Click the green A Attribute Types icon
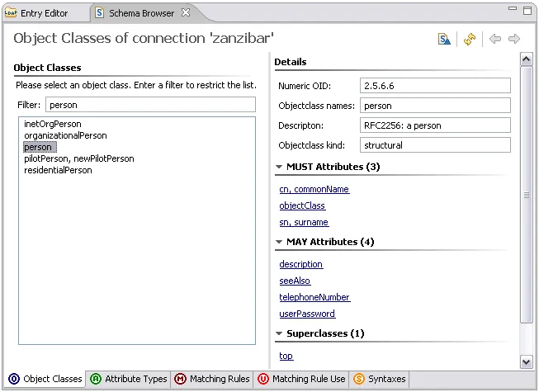The width and height of the screenshot is (539, 392). click(x=96, y=379)
